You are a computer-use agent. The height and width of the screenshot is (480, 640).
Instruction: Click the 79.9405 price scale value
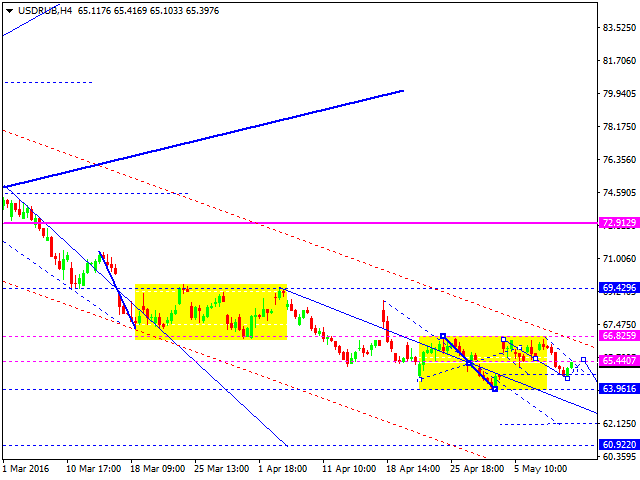click(x=619, y=94)
